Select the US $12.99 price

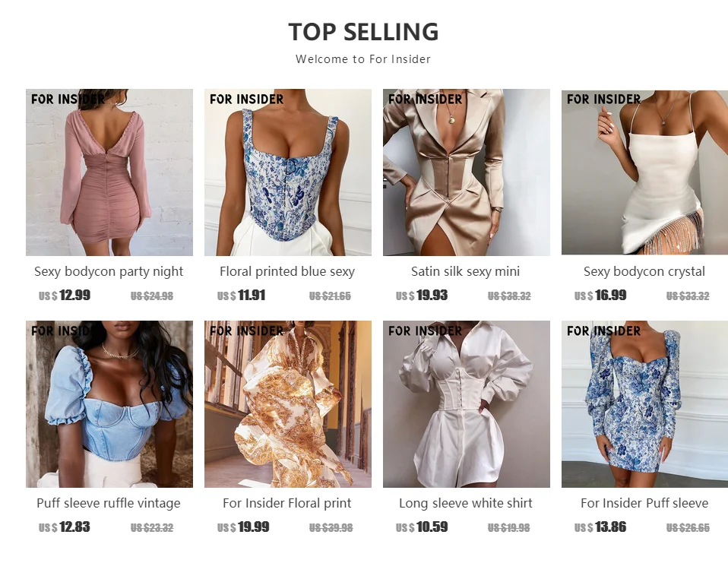65,296
